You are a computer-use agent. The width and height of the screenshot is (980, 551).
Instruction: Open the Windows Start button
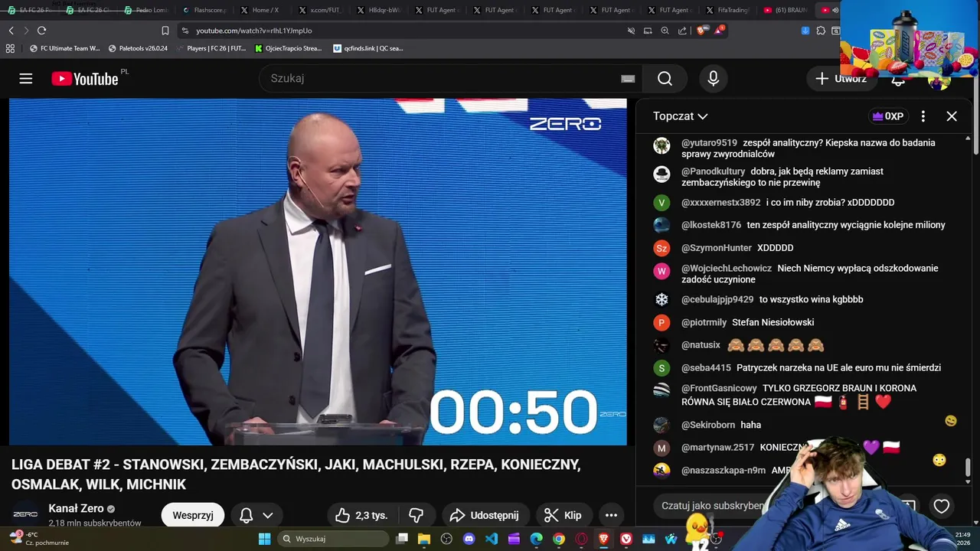264,539
